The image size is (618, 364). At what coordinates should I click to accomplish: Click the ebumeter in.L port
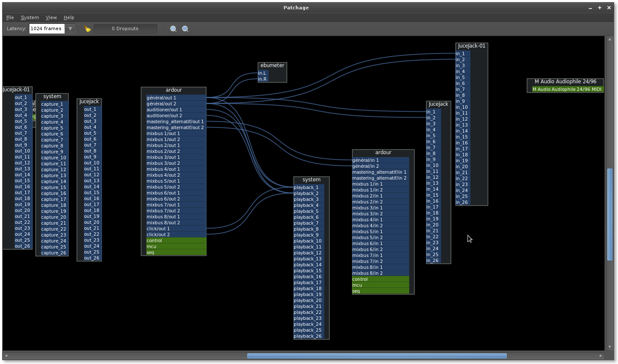(263, 73)
